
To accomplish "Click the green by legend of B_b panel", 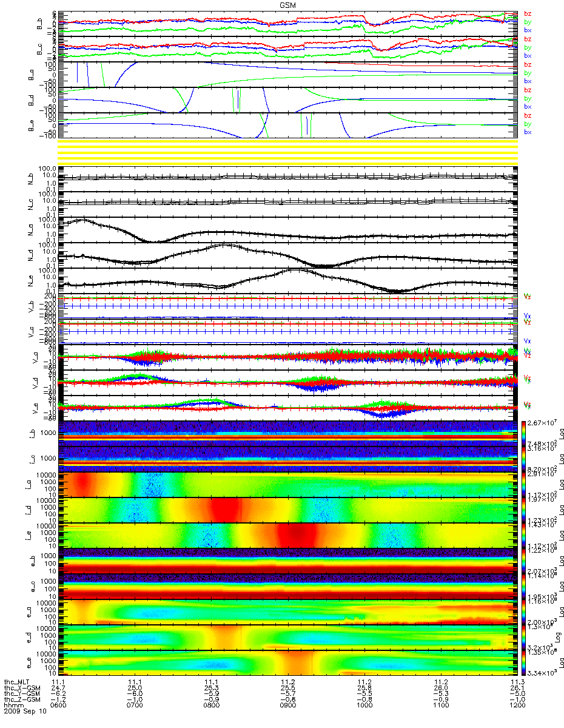I will click(x=528, y=22).
